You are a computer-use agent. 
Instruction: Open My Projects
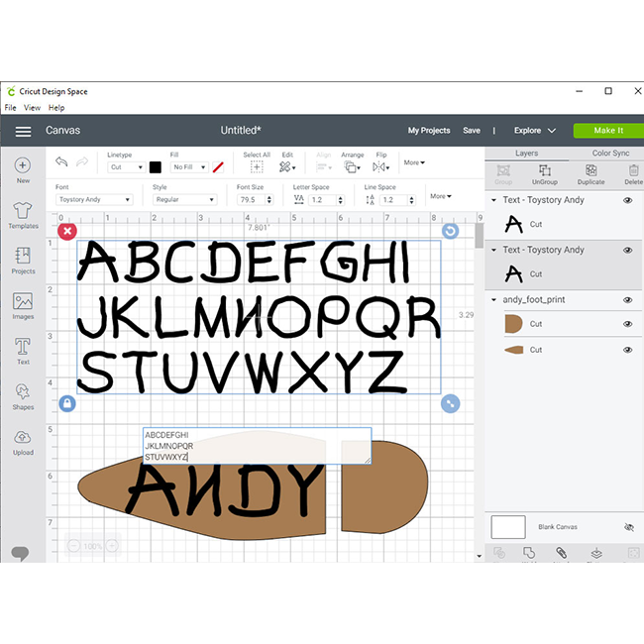point(429,131)
